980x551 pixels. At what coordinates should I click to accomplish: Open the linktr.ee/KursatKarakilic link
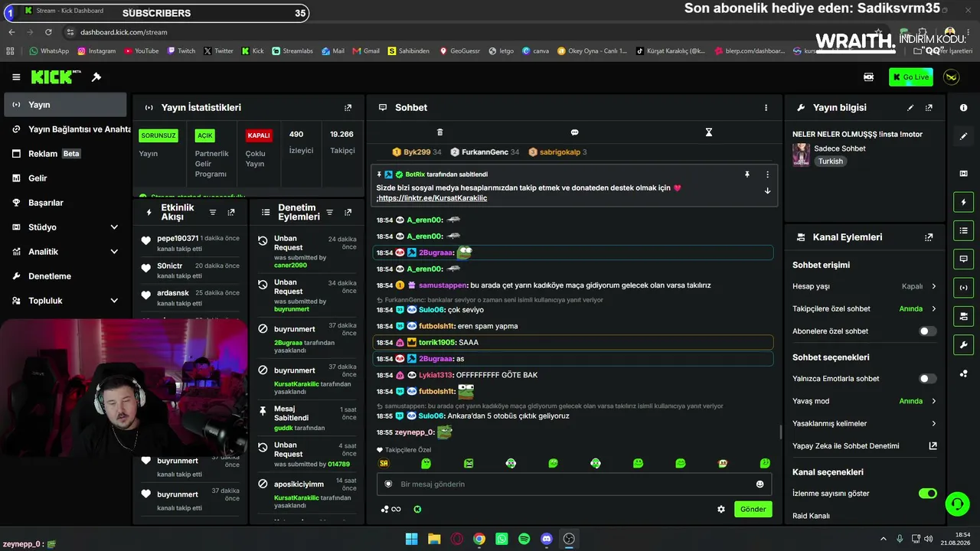[433, 198]
